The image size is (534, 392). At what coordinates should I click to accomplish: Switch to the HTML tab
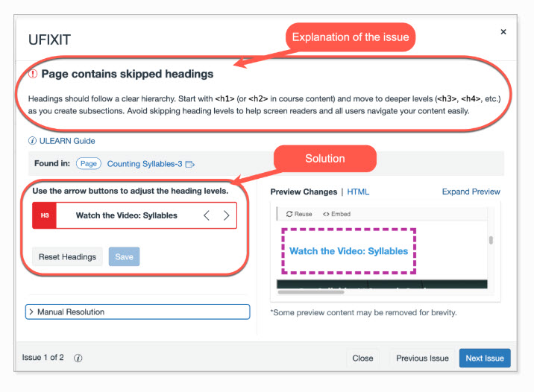[358, 192]
